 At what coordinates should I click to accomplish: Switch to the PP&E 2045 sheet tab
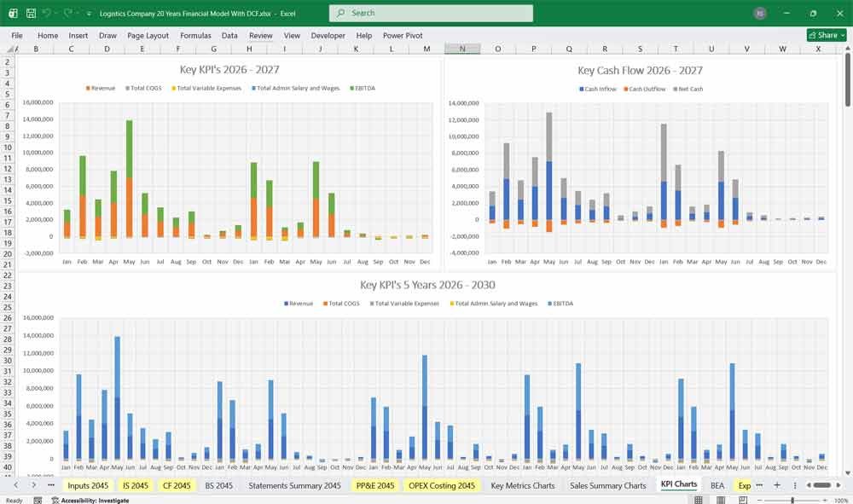374,485
